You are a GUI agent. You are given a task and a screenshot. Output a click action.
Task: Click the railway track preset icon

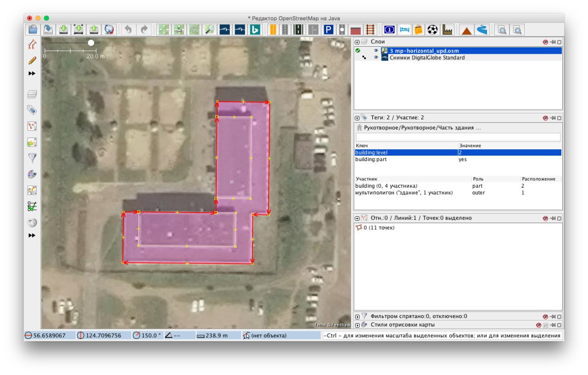(370, 30)
